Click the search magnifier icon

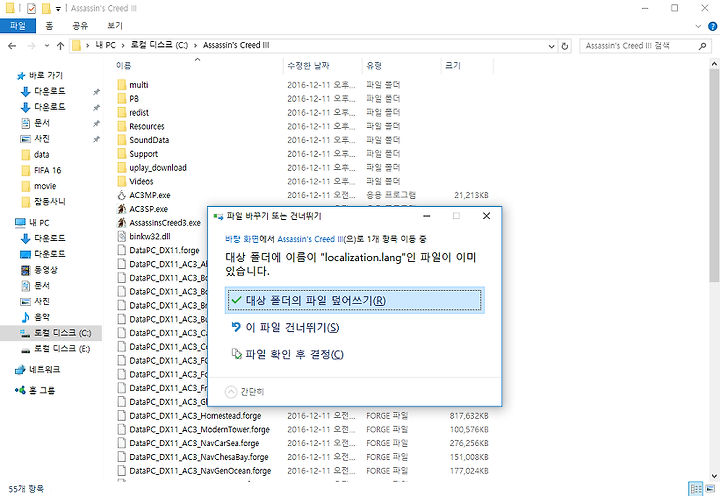coord(702,46)
